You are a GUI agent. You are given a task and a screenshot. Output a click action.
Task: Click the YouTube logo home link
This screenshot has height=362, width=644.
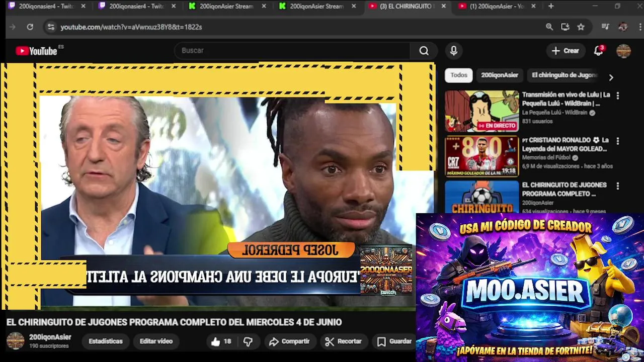point(36,51)
